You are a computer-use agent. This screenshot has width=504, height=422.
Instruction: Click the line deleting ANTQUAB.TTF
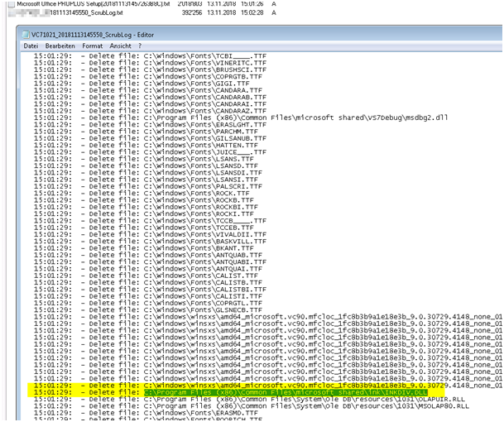click(148, 255)
